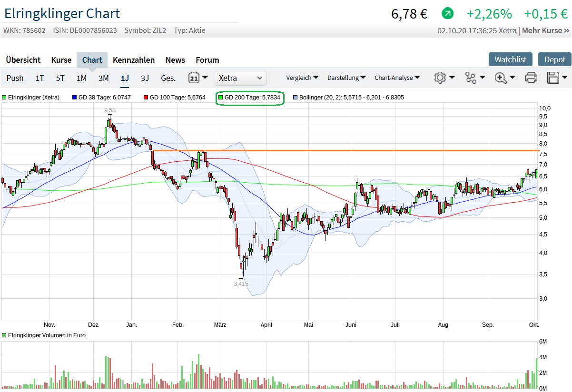Click the GD 200 Tage green swatch
The image size is (572, 392).
[x=220, y=98]
